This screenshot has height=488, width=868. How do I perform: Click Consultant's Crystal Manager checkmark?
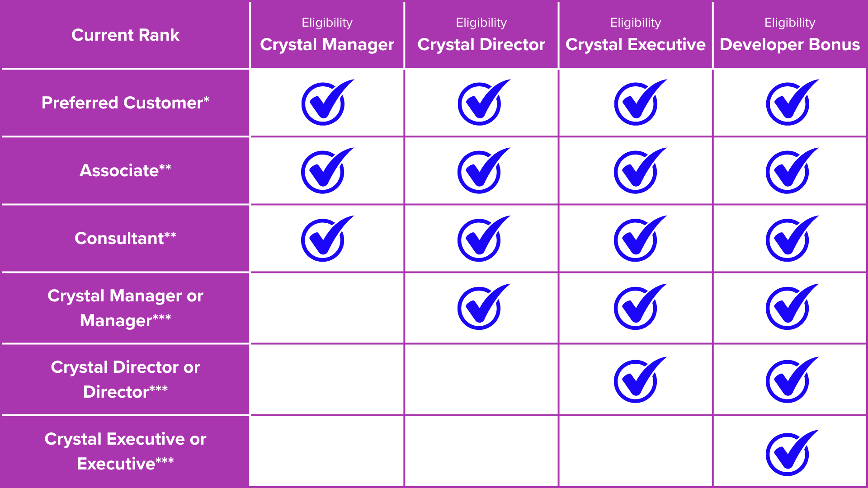pos(324,240)
